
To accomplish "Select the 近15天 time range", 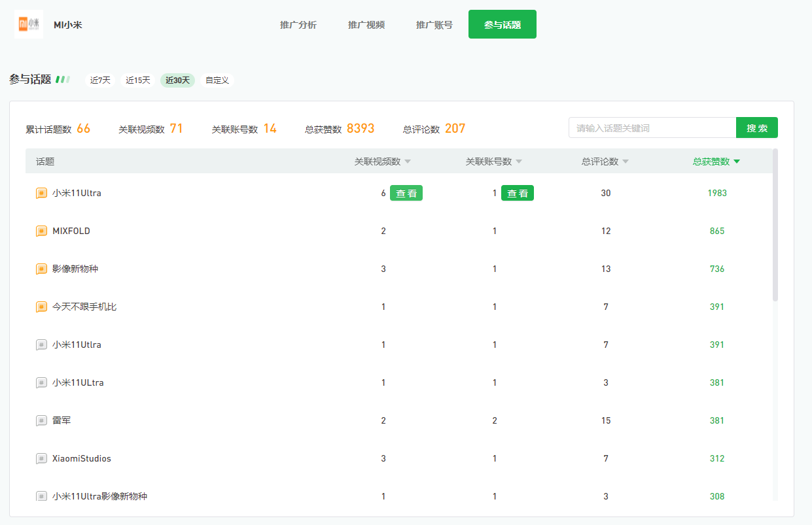I will click(x=138, y=80).
